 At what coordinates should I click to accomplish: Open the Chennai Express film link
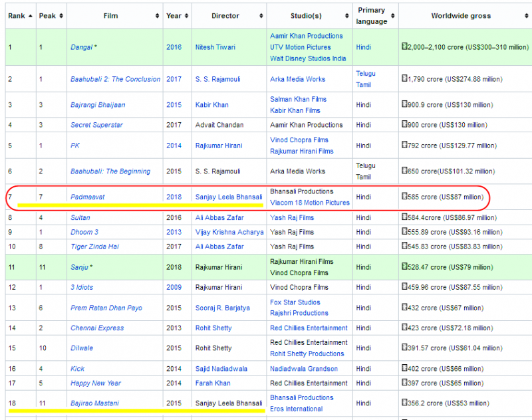[x=97, y=328]
